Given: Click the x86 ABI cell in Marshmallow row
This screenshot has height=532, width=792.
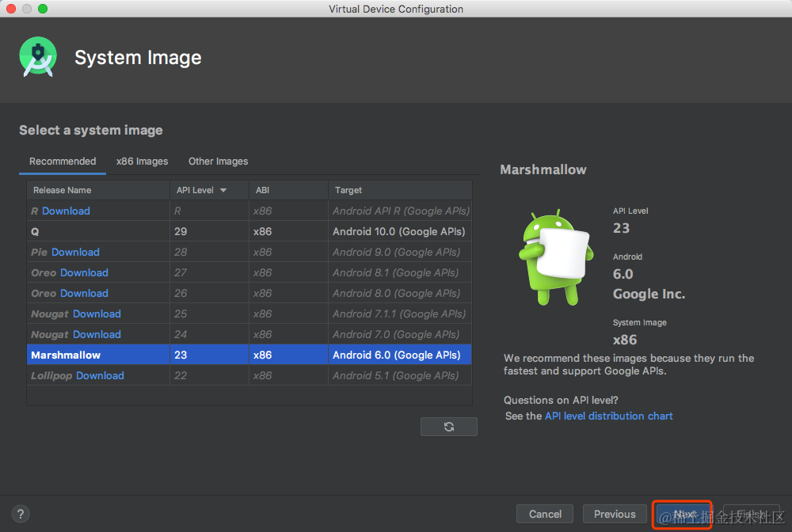Looking at the screenshot, I should [x=288, y=355].
